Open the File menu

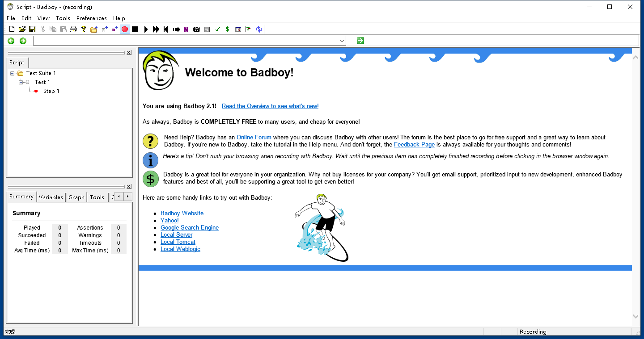coord(11,18)
